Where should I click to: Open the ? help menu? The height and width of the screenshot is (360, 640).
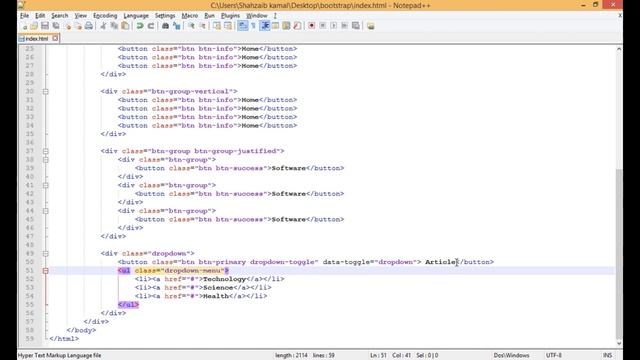click(x=275, y=16)
